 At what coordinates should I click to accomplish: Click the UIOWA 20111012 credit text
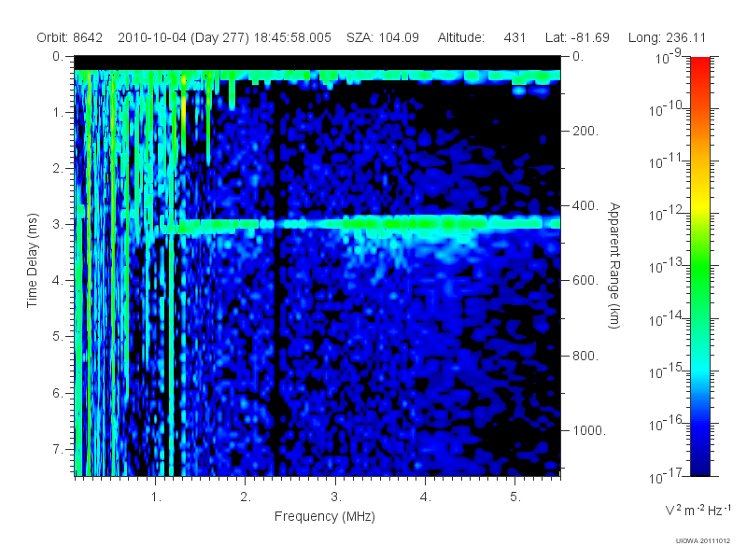pyautogui.click(x=703, y=541)
